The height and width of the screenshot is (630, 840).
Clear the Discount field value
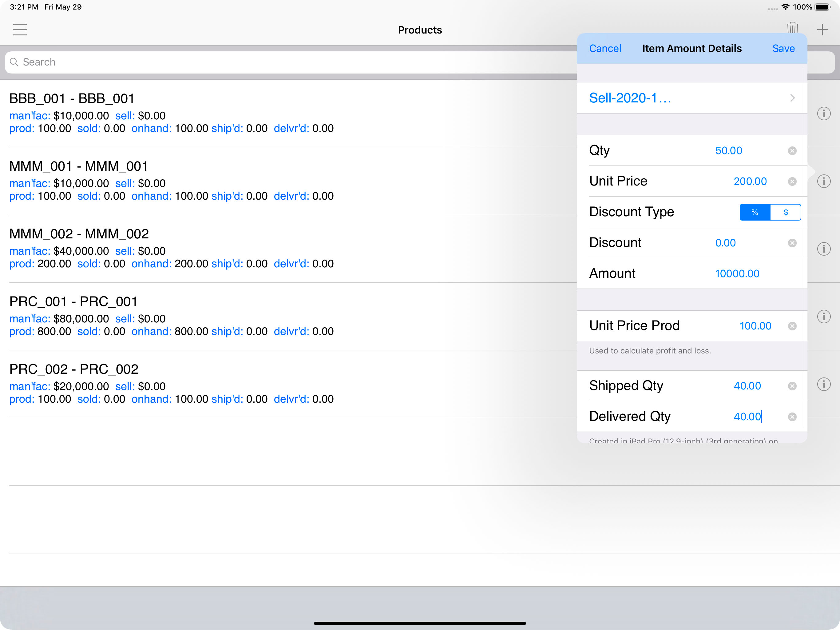792,243
